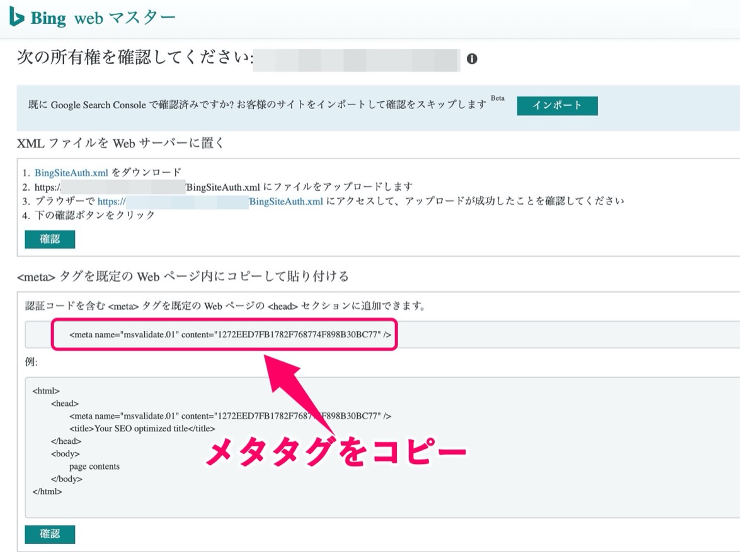This screenshot has width=756, height=559.
Task: Click the 'XML ファイルを Web サーバーに置く' heading
Action: coord(121,143)
